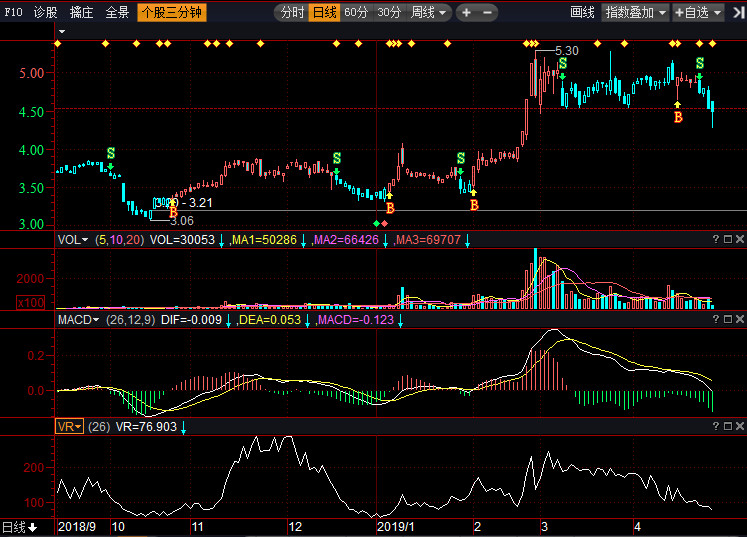Image resolution: width=747 pixels, height=537 pixels.
Task: Click the DEA=0.053 MACD readout
Action: [270, 320]
